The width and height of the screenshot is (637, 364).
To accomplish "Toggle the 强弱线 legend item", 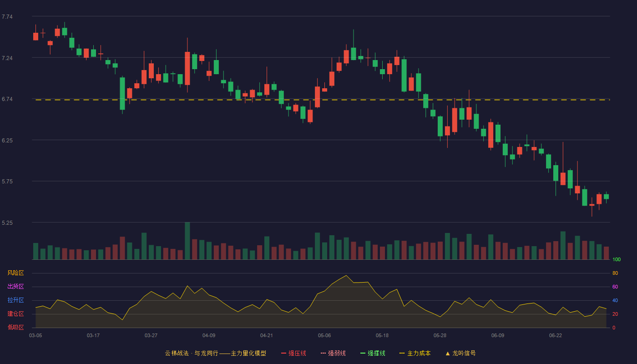I will coord(333,353).
